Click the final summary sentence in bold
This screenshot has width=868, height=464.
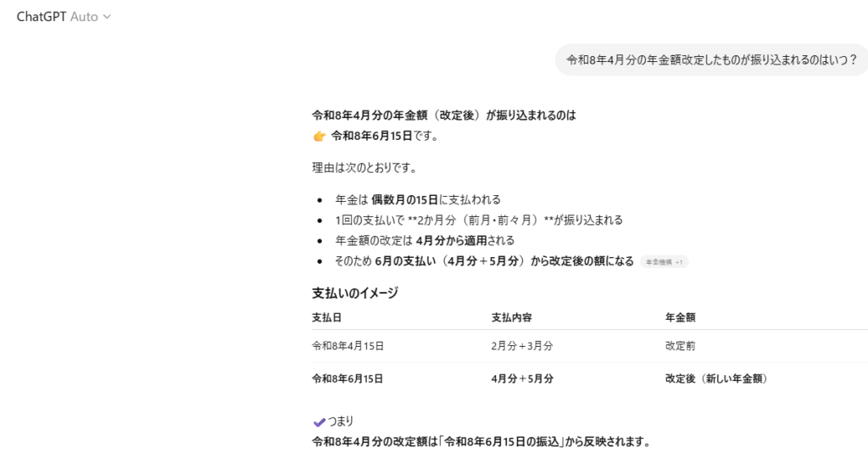point(481,442)
